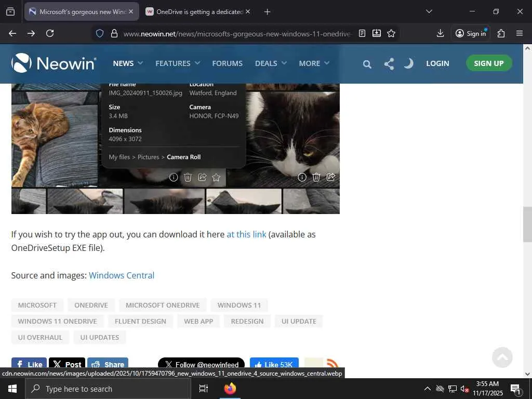
Task: Open Firefox downloads panel
Action: point(440,33)
